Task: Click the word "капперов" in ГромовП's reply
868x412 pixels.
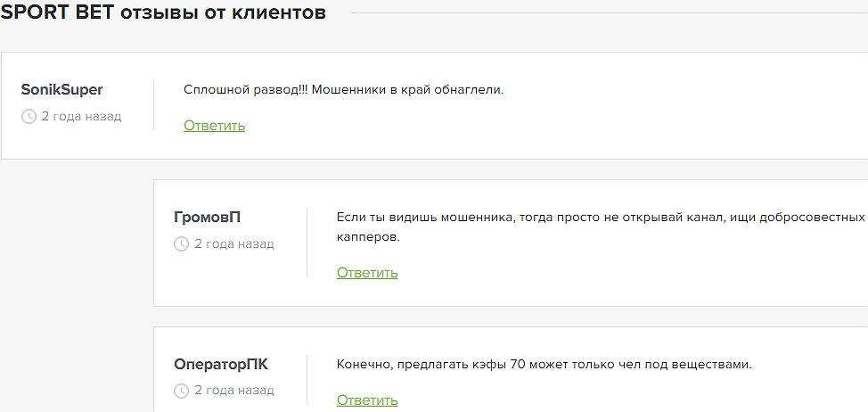Action: tap(368, 238)
